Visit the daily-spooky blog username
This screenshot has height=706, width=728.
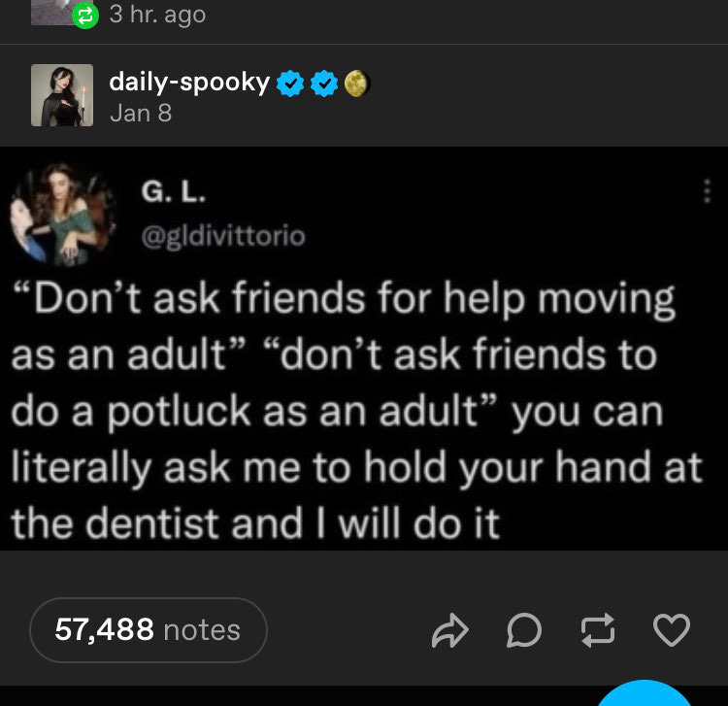tap(189, 82)
